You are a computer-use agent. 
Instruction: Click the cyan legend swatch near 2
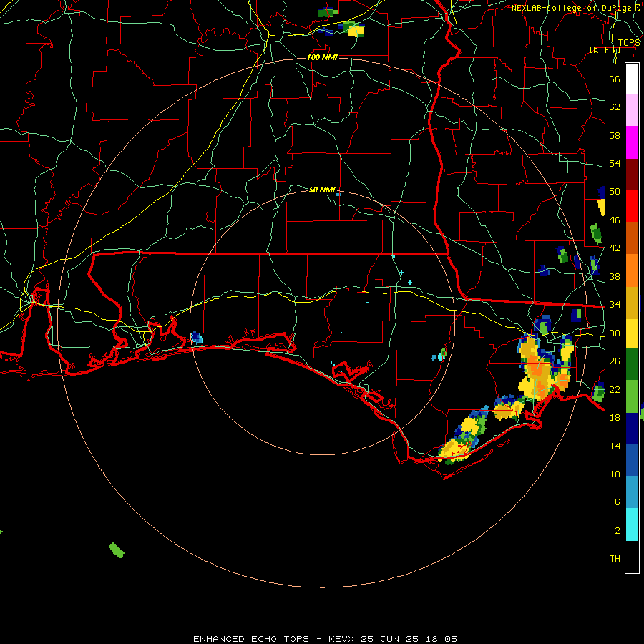[x=632, y=525]
